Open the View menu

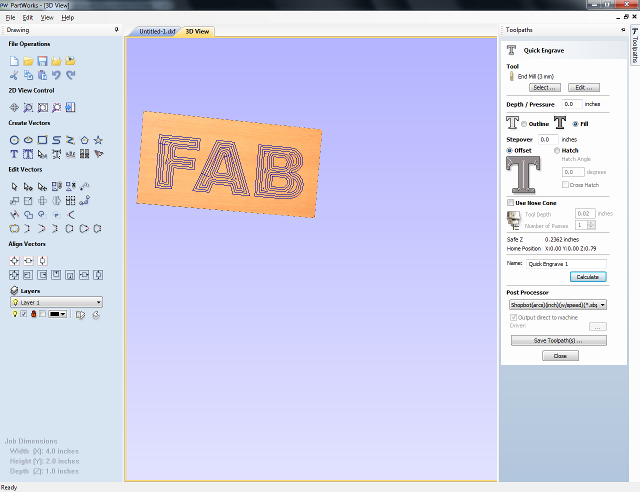(47, 18)
